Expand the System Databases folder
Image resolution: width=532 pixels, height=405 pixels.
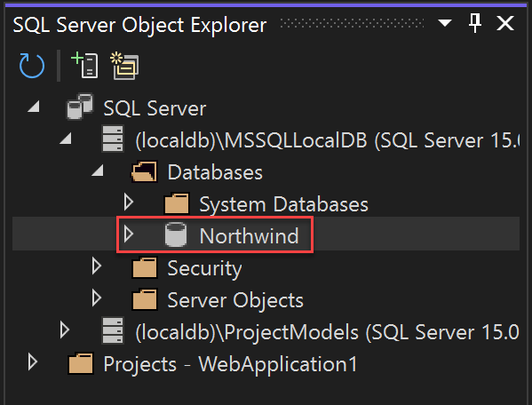tap(129, 202)
